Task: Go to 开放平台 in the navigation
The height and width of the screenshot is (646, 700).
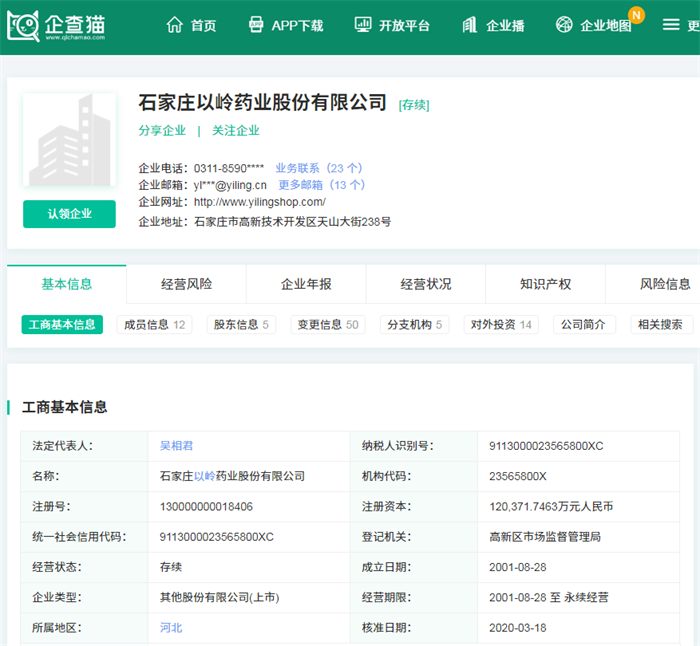Action: click(x=404, y=26)
